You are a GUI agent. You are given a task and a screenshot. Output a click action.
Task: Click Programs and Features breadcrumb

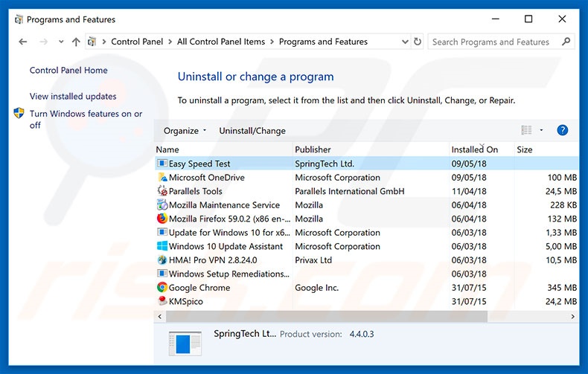click(x=323, y=42)
